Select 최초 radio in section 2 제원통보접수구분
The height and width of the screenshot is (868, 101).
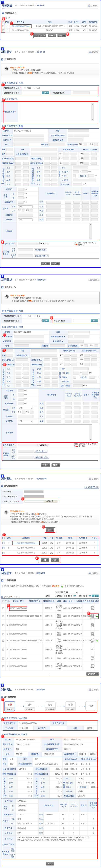[25, 88]
